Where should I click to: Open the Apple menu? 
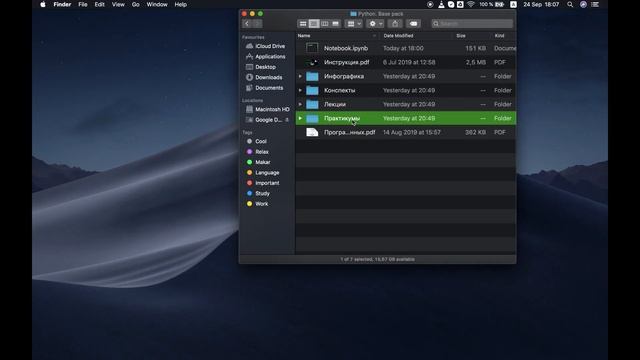[43, 4]
